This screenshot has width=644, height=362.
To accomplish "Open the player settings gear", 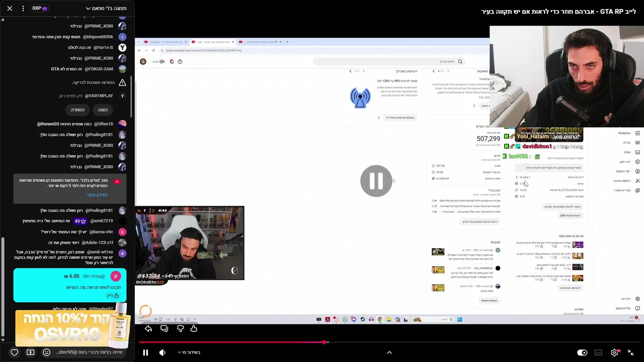I will pyautogui.click(x=614, y=352).
